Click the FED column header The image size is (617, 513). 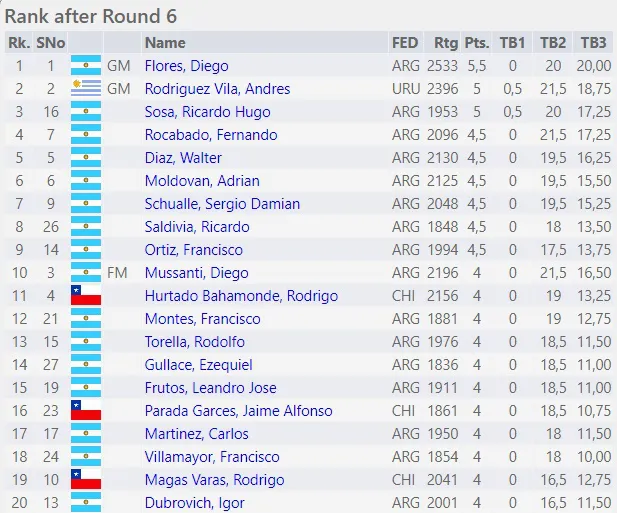coord(405,43)
